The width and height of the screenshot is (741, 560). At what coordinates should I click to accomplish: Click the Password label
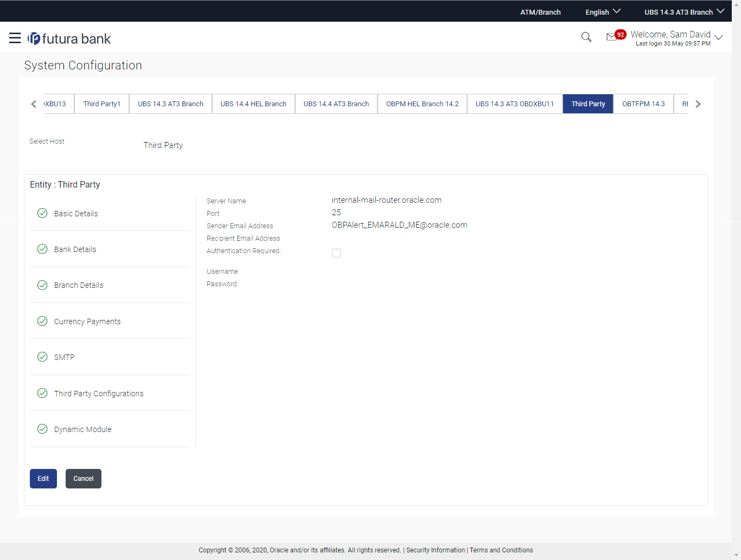pos(221,284)
